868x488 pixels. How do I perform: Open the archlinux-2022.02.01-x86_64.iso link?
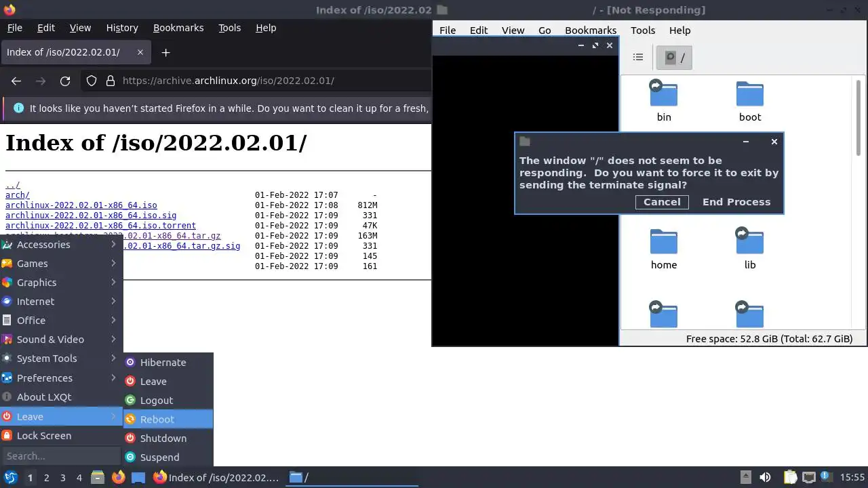81,205
